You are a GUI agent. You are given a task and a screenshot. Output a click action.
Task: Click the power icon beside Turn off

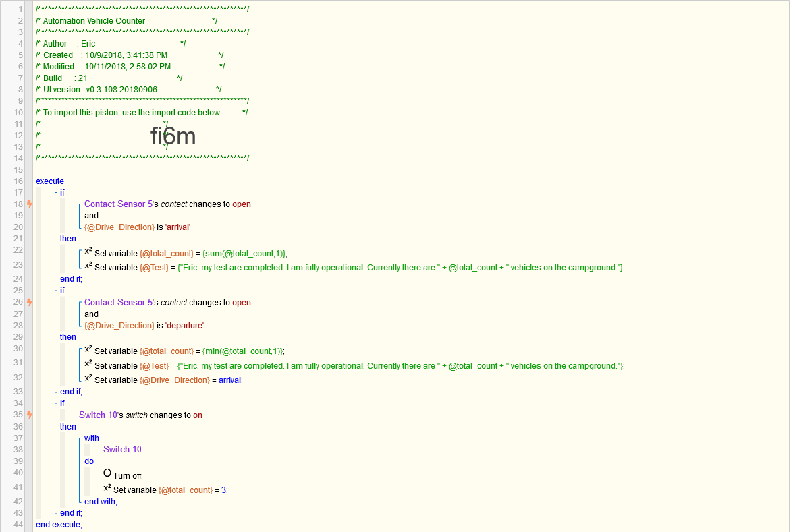pos(107,473)
